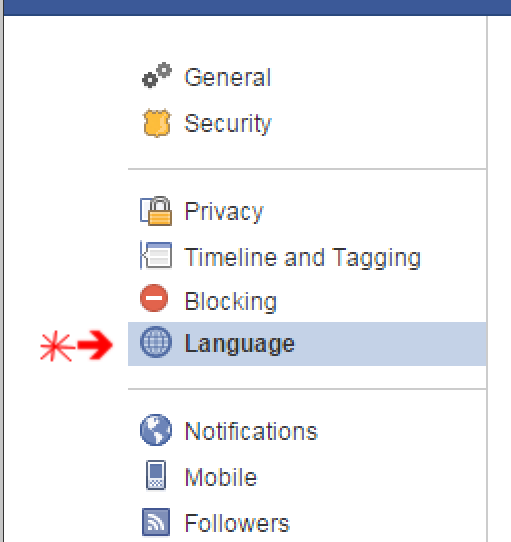The width and height of the screenshot is (511, 542).
Task: Open Notifications settings
Action: tap(251, 431)
